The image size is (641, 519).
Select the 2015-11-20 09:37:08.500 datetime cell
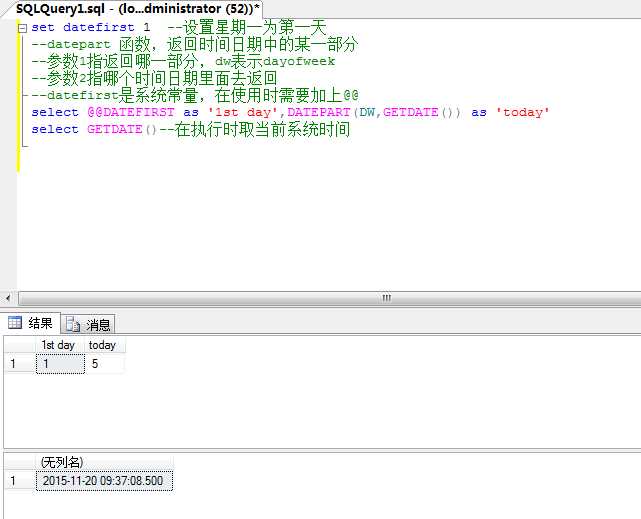(104, 481)
